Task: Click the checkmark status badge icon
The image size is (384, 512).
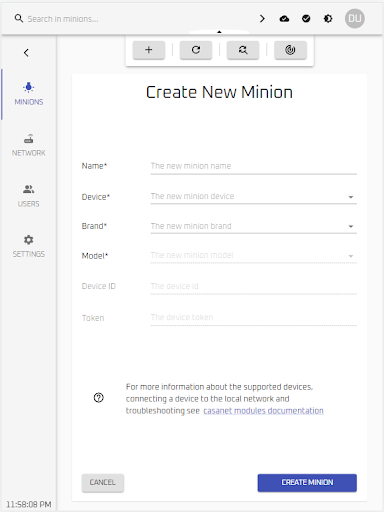Action: click(306, 19)
